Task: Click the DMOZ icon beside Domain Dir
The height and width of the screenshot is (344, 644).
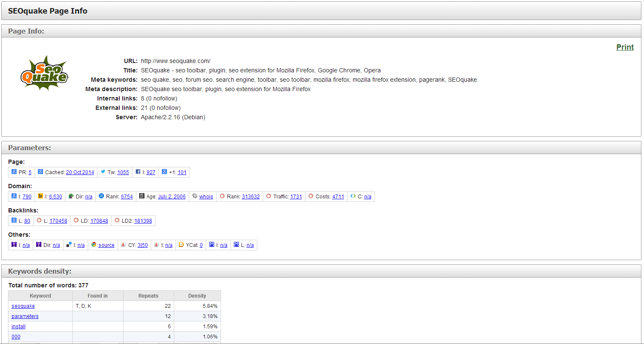Action: point(71,196)
